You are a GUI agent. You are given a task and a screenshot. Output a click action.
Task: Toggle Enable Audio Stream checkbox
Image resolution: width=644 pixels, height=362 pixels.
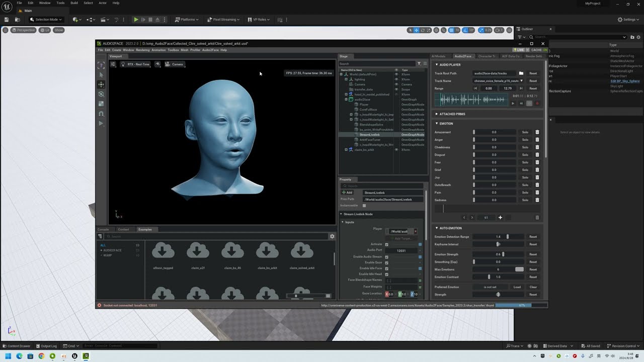coord(386,257)
